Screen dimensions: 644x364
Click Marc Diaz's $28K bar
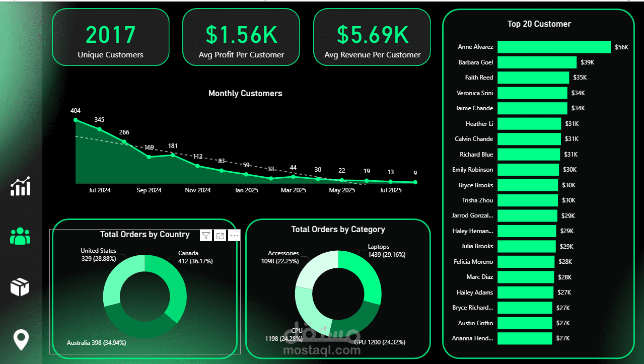(x=526, y=277)
